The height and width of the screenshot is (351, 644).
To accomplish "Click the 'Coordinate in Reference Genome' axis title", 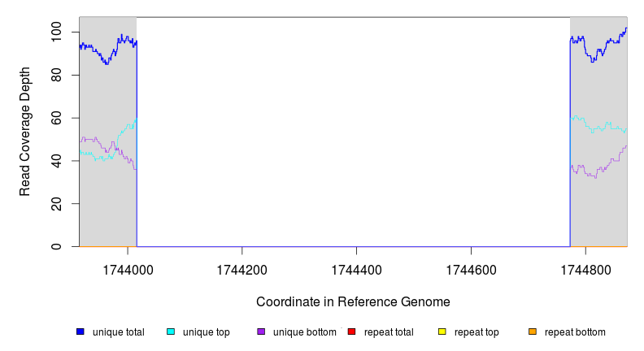I will click(353, 301).
